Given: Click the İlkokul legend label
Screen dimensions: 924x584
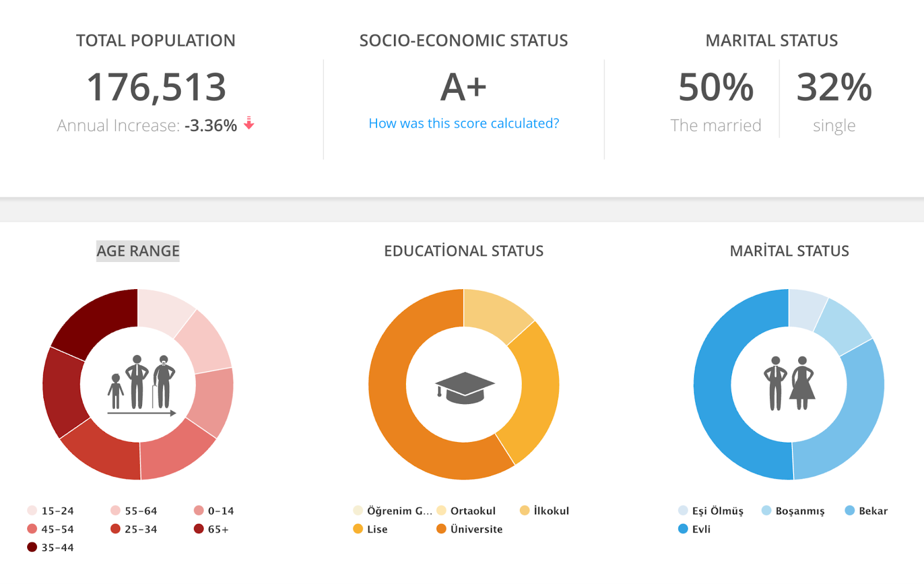Looking at the screenshot, I should 551,511.
